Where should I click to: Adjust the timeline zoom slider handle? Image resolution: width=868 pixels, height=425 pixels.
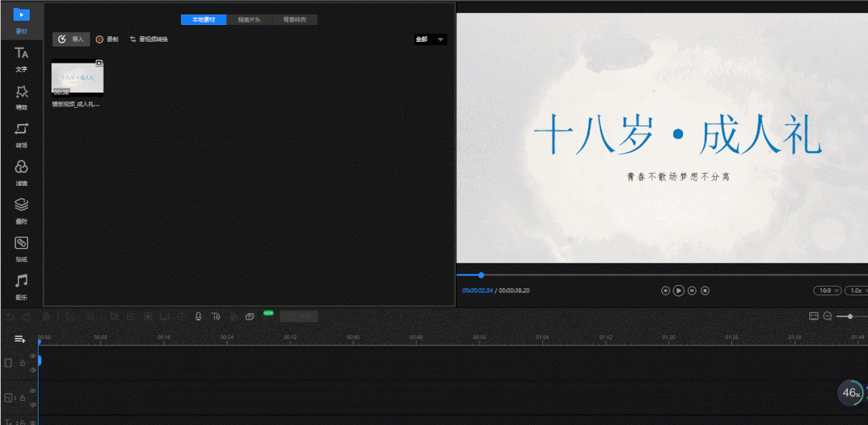coord(849,316)
